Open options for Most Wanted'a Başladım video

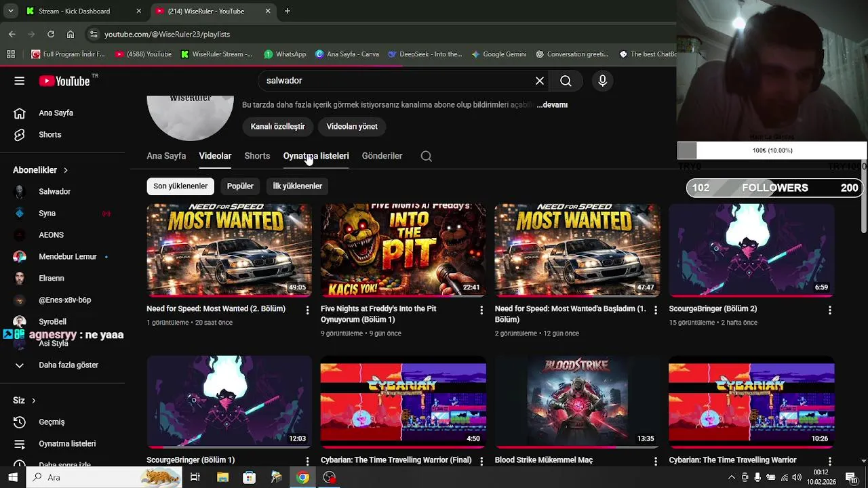coord(655,310)
